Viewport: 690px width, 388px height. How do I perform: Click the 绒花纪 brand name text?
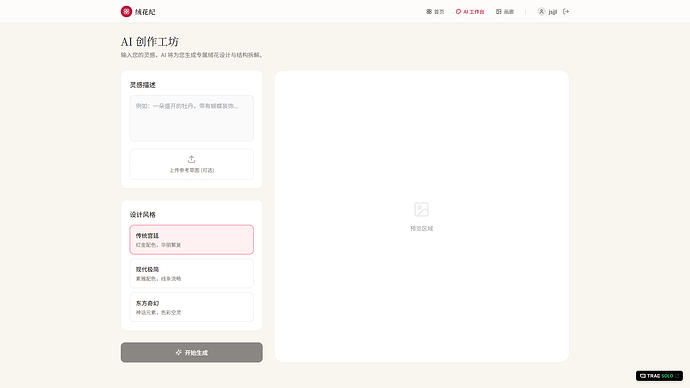[145, 12]
